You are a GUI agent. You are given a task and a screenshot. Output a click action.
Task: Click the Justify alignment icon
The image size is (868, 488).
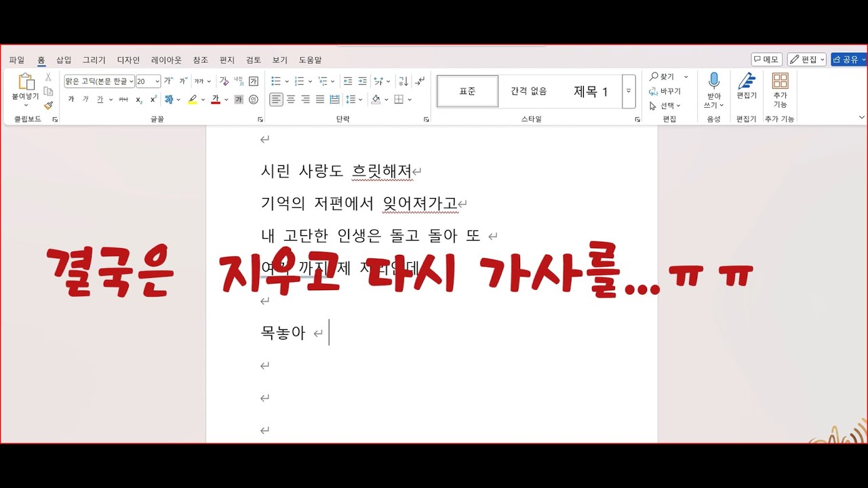320,100
